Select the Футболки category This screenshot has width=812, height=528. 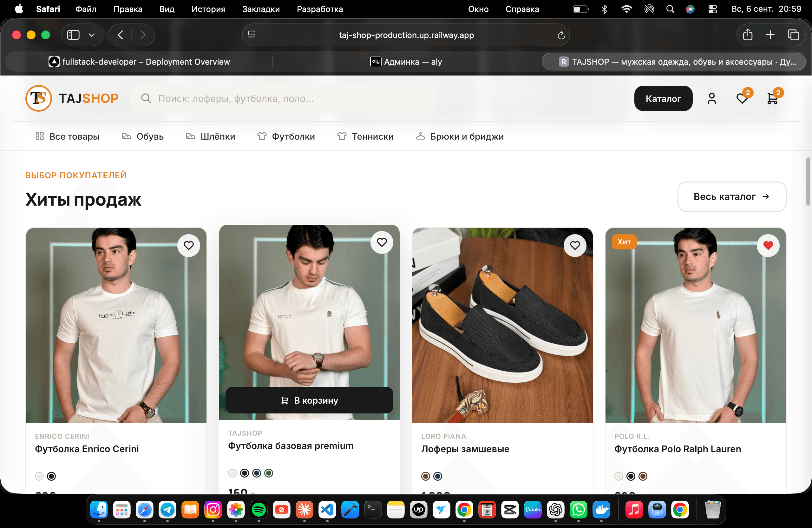[x=286, y=136]
